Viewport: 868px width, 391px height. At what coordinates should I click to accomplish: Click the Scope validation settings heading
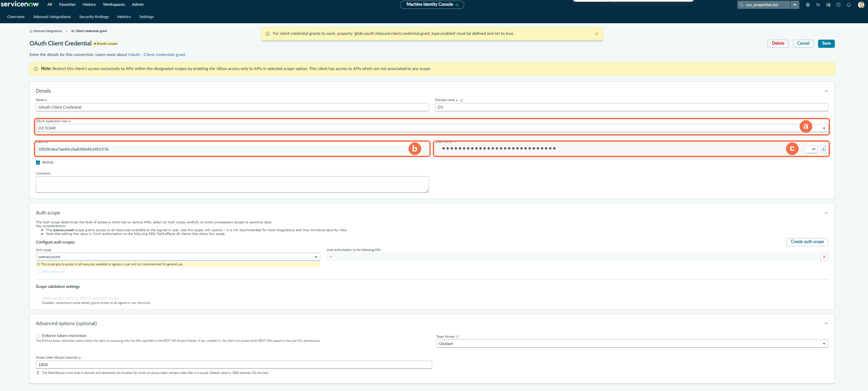point(58,287)
